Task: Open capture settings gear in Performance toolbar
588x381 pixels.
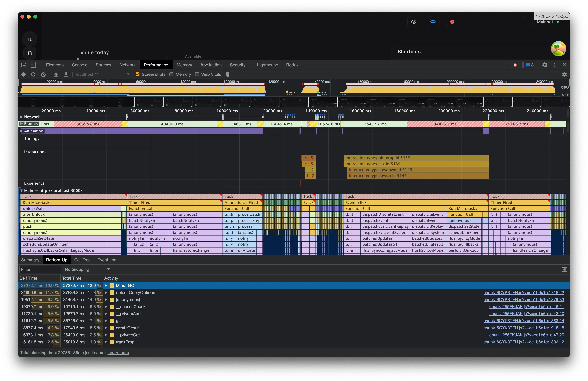Action: [x=564, y=74]
